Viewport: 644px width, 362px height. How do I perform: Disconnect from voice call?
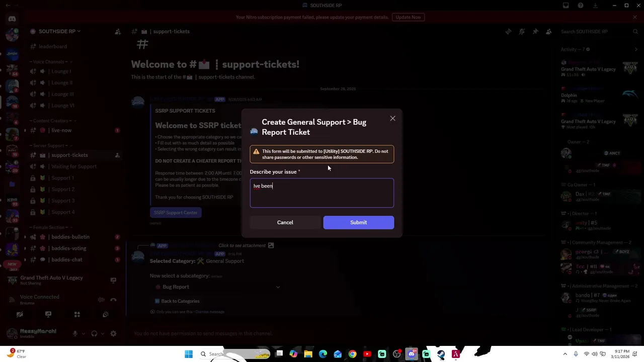click(113, 300)
